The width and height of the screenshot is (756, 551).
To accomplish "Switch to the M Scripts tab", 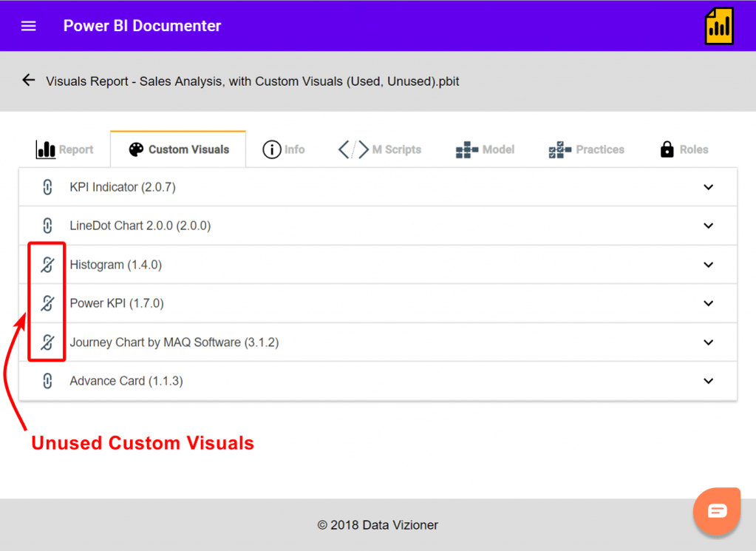I will (x=379, y=149).
